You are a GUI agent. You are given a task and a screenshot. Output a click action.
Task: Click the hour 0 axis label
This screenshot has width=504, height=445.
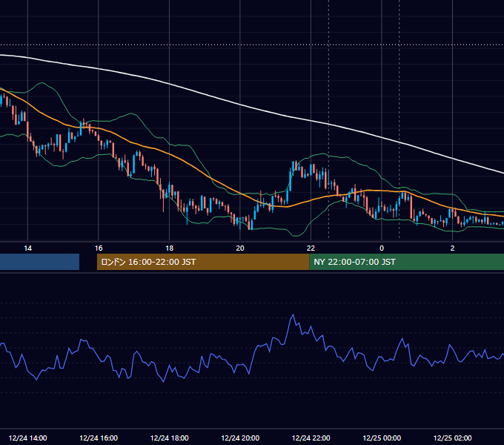[382, 248]
